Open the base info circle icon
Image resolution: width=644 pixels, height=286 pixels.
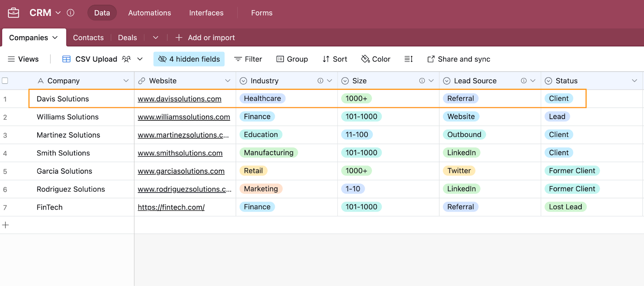point(70,13)
